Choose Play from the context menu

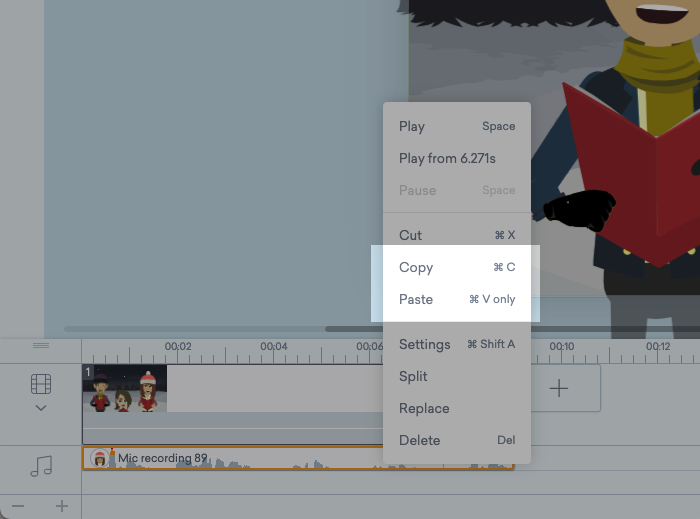click(457, 126)
